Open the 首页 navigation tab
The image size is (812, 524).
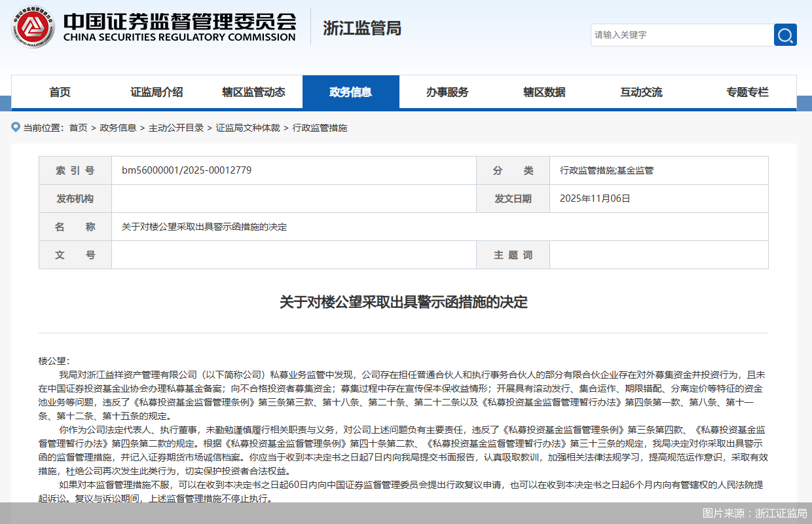pyautogui.click(x=60, y=92)
